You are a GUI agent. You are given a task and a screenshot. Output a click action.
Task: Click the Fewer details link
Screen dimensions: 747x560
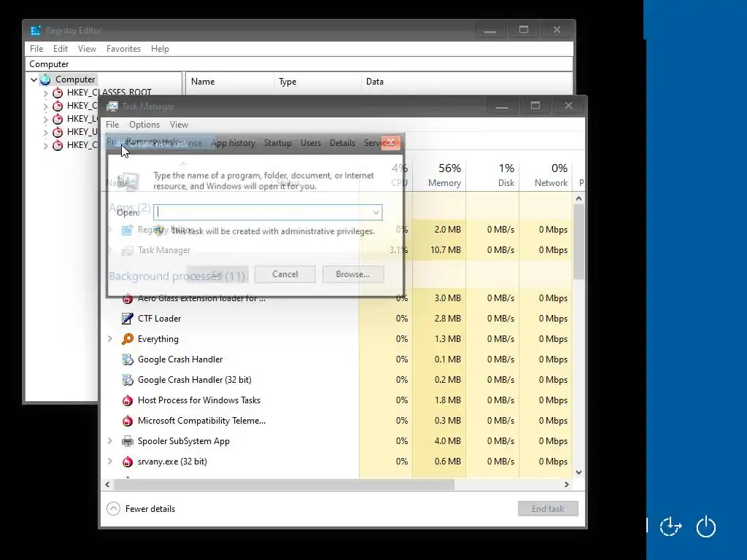[x=150, y=508]
